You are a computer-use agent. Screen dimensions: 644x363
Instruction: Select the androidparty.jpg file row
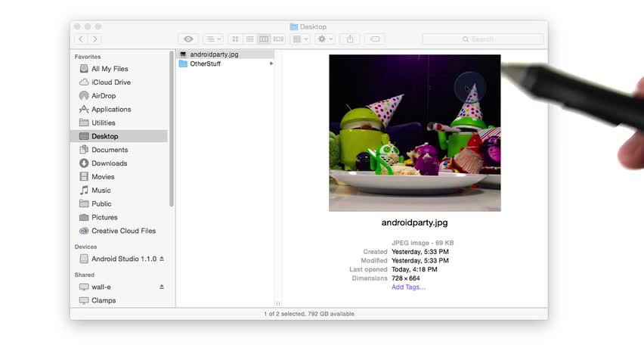point(225,54)
